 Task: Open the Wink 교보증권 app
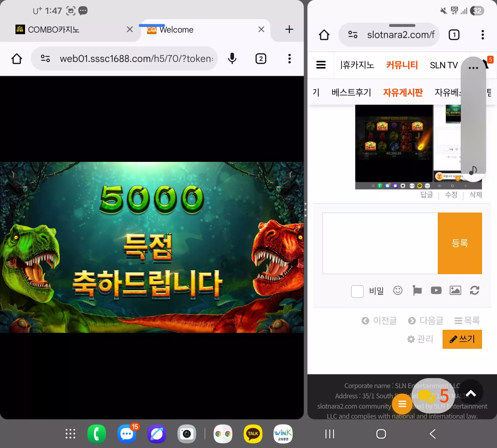click(283, 434)
